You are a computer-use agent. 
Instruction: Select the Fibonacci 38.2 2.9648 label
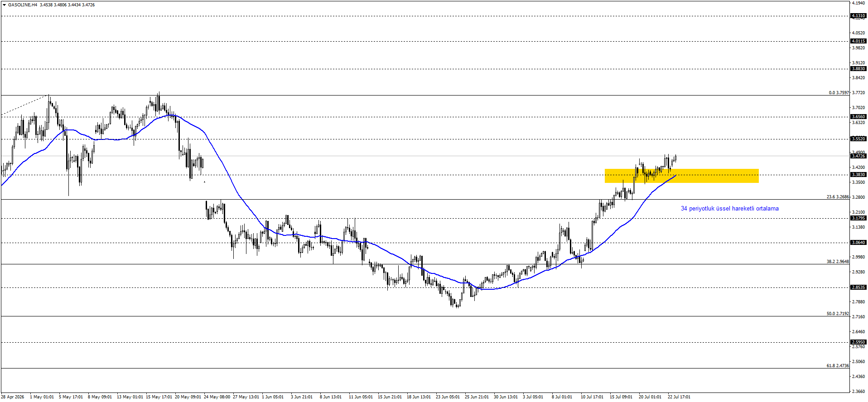838,262
